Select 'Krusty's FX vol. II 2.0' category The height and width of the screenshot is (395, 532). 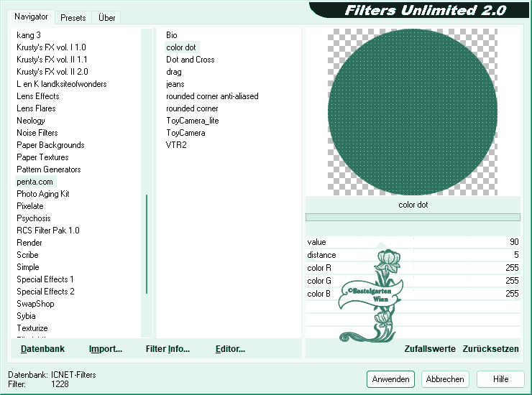pos(52,72)
